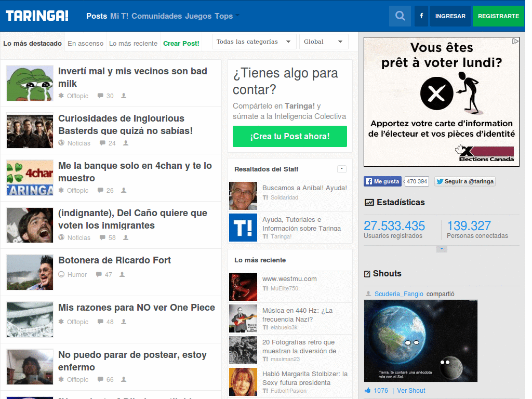Screen dimensions: 532x399
Task: Click the Facebook 'Me gusta' button
Action: tap(383, 181)
